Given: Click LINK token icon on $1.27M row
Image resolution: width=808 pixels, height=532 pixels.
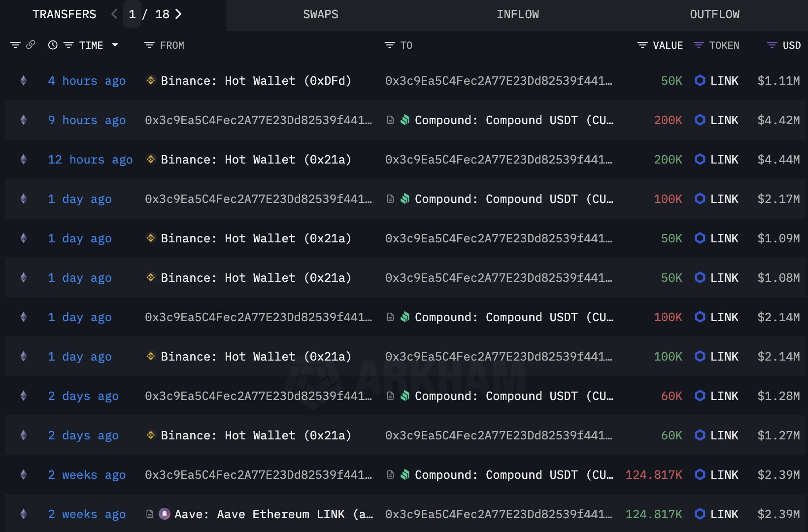Looking at the screenshot, I should pyautogui.click(x=700, y=435).
